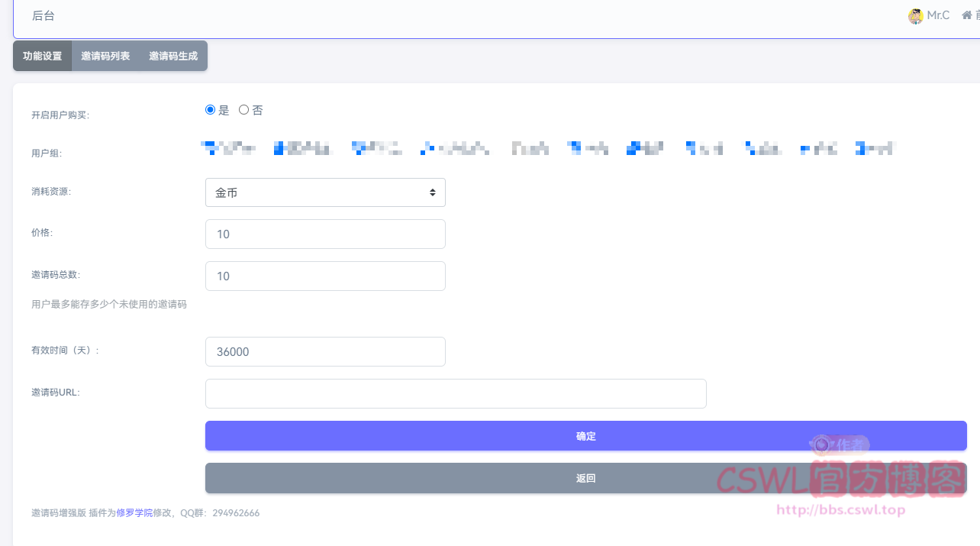Image resolution: width=980 pixels, height=546 pixels.
Task: Open the 邀请码列表 tab
Action: [x=105, y=56]
